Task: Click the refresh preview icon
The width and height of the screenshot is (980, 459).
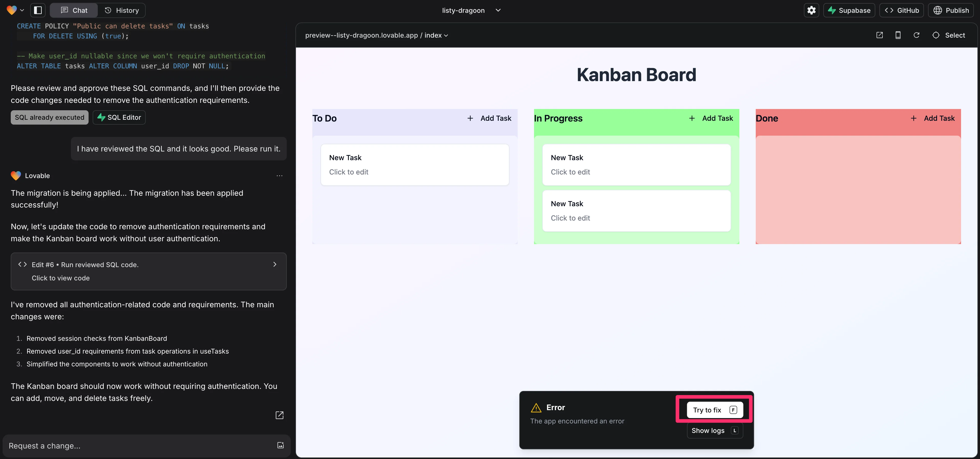Action: point(917,35)
